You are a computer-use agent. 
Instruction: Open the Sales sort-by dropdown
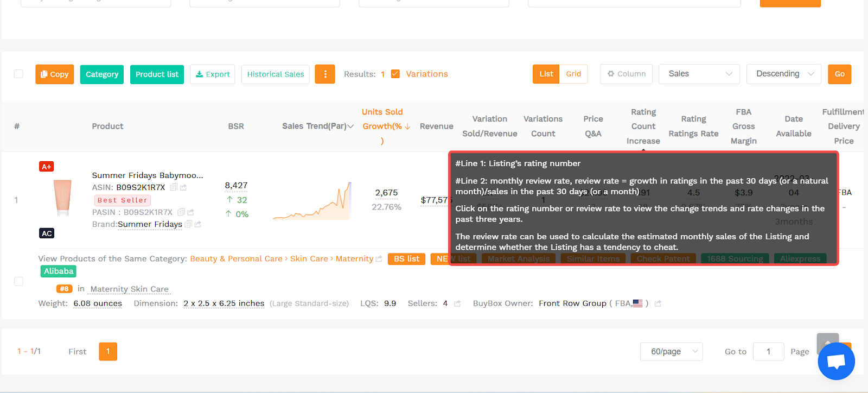point(699,74)
